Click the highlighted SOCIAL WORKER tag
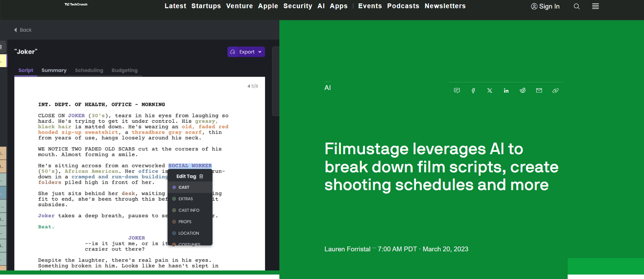Screen dimensions: 644x279 (x=190, y=166)
